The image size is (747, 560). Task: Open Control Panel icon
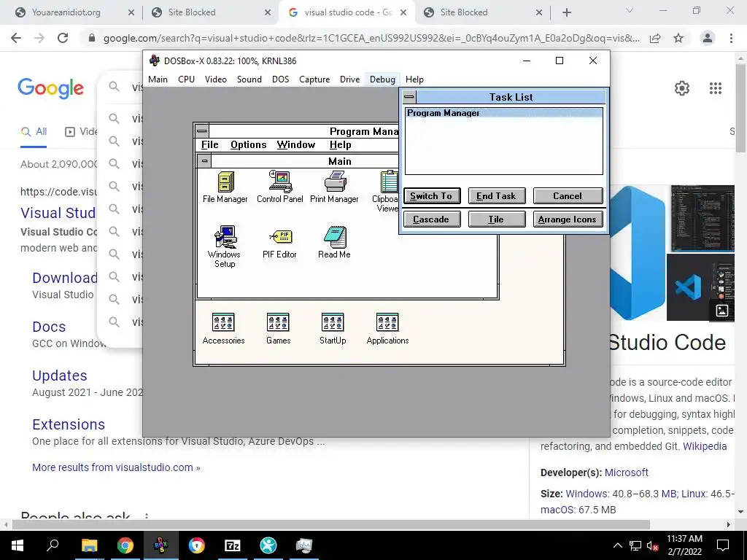click(279, 187)
